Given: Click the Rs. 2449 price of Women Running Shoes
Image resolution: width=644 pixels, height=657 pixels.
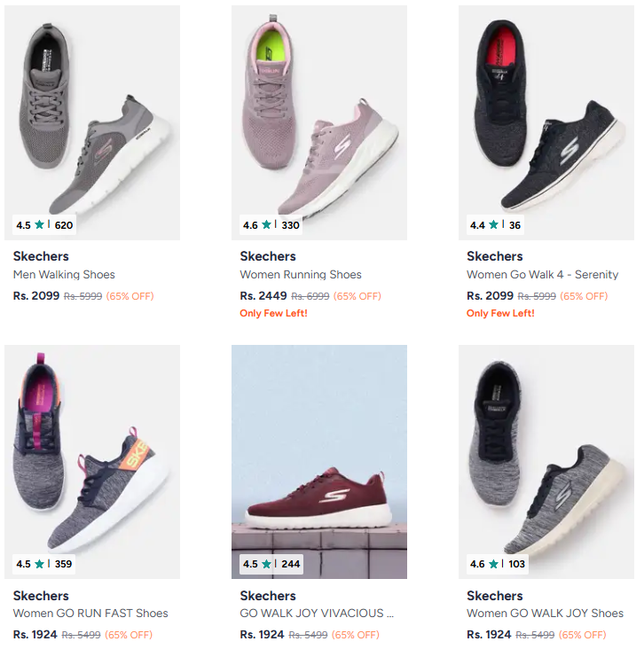Looking at the screenshot, I should tap(263, 296).
